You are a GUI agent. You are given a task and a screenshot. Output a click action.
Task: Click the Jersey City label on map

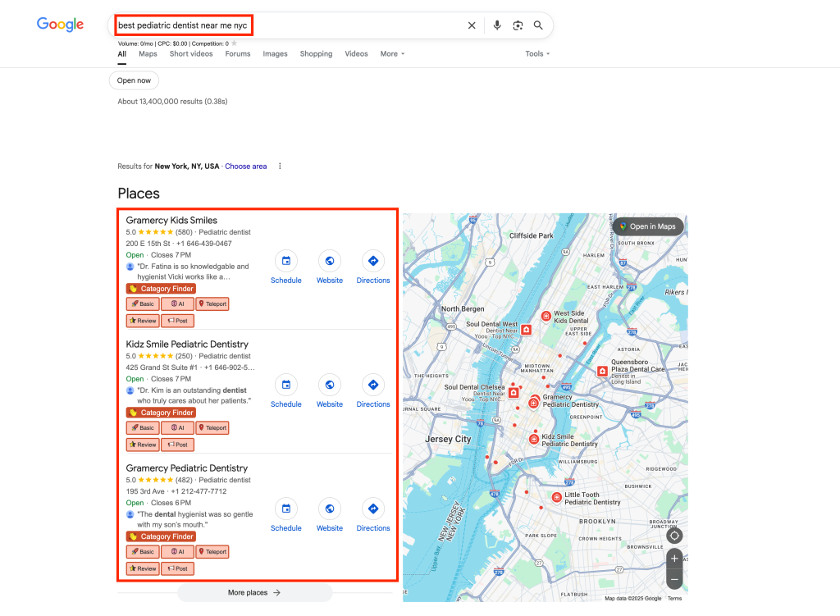click(x=448, y=439)
